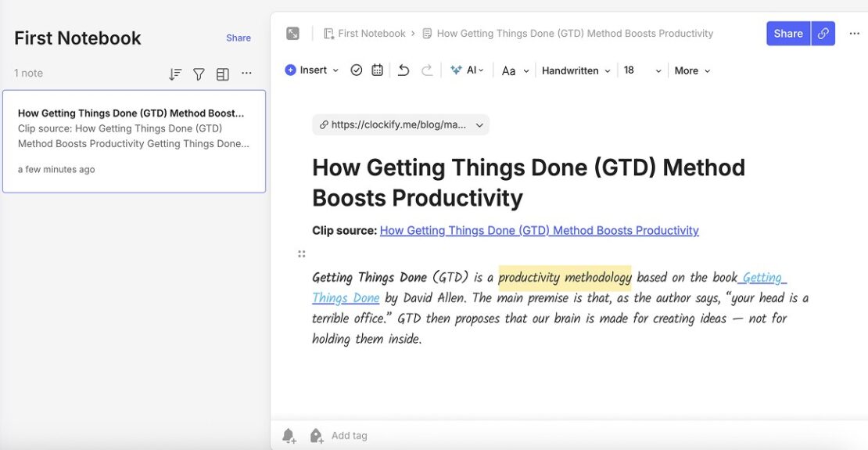The image size is (868, 450).
Task: Expand the More formatting options dropdown
Action: pyautogui.click(x=692, y=70)
